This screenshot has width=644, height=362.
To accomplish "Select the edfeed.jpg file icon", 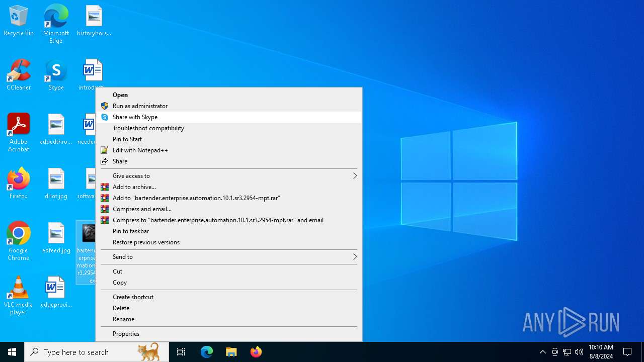I will (x=56, y=238).
